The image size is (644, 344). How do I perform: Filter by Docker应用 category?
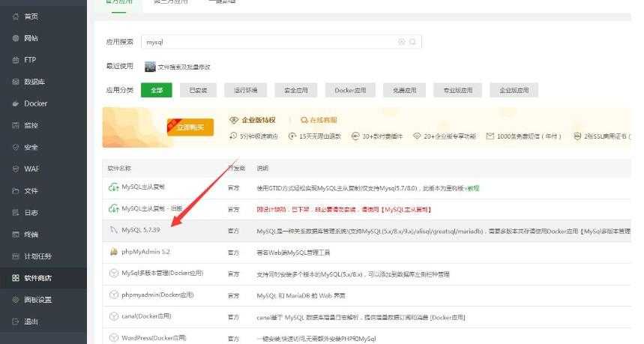click(x=350, y=90)
